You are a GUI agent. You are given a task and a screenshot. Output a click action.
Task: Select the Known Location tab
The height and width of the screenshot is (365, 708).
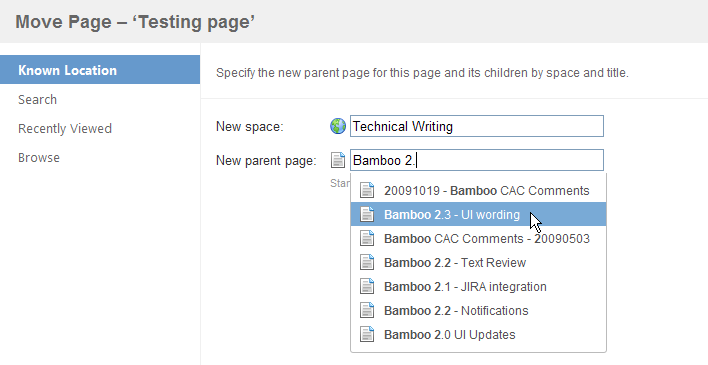click(100, 70)
